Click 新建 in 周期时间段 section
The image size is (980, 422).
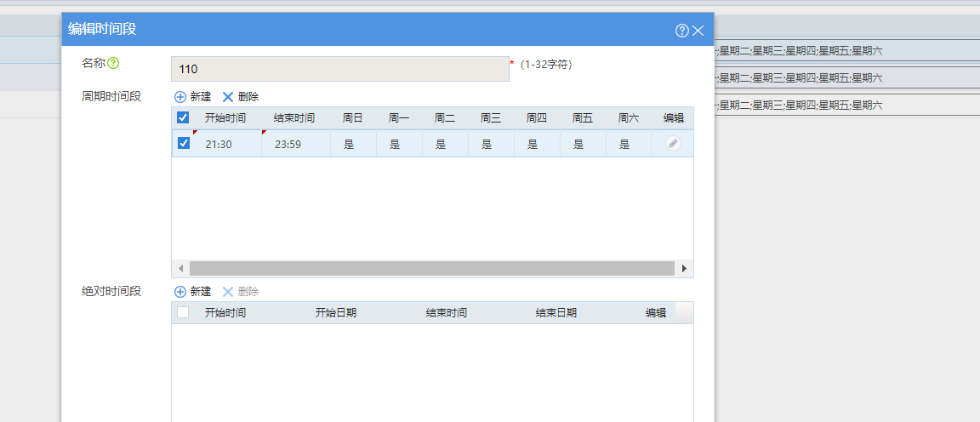192,97
